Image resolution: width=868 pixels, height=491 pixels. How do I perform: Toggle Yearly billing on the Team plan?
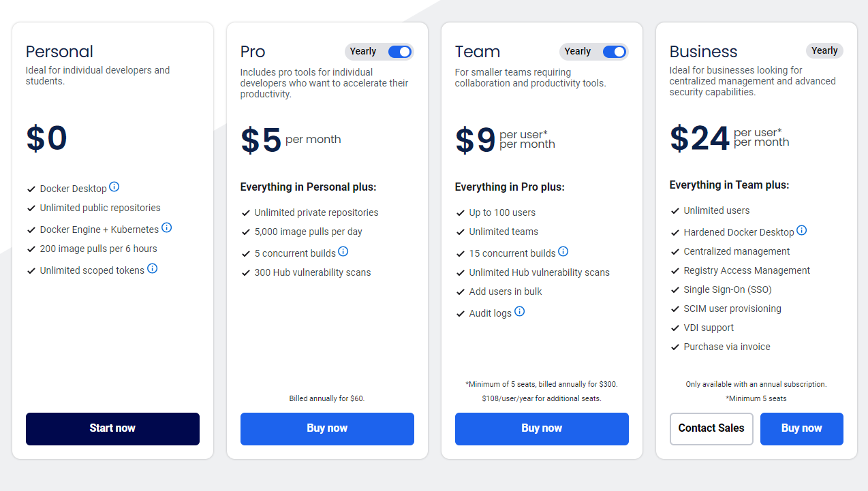pos(615,51)
